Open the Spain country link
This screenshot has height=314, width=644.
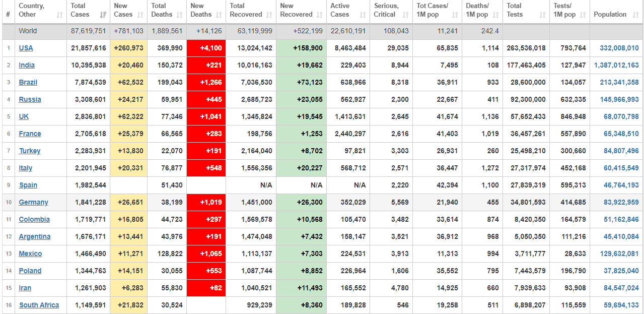point(28,185)
